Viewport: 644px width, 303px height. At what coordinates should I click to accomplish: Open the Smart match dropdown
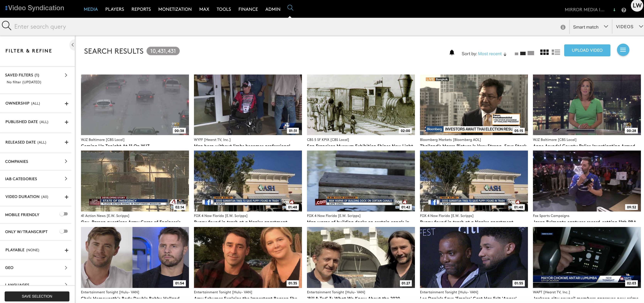tap(590, 27)
